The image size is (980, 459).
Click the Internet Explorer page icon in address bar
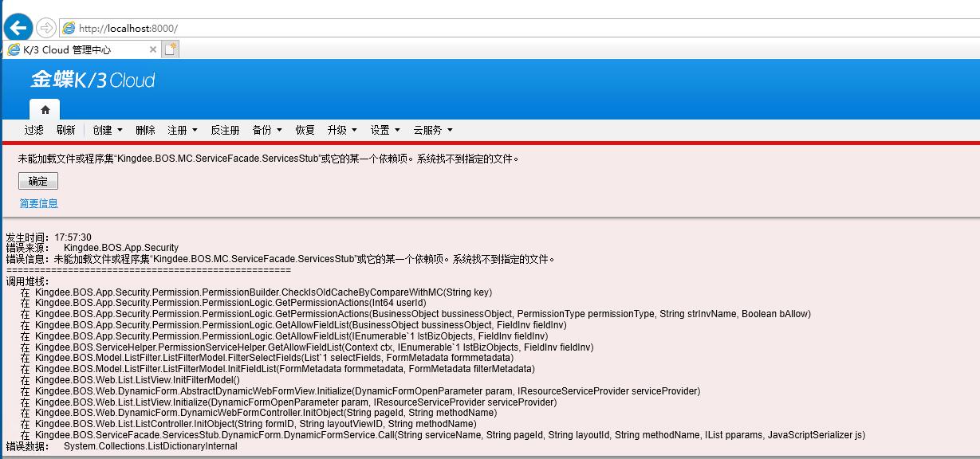(x=69, y=28)
